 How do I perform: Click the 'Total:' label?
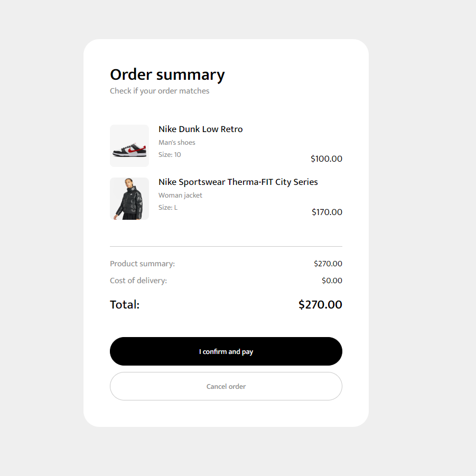(x=124, y=304)
